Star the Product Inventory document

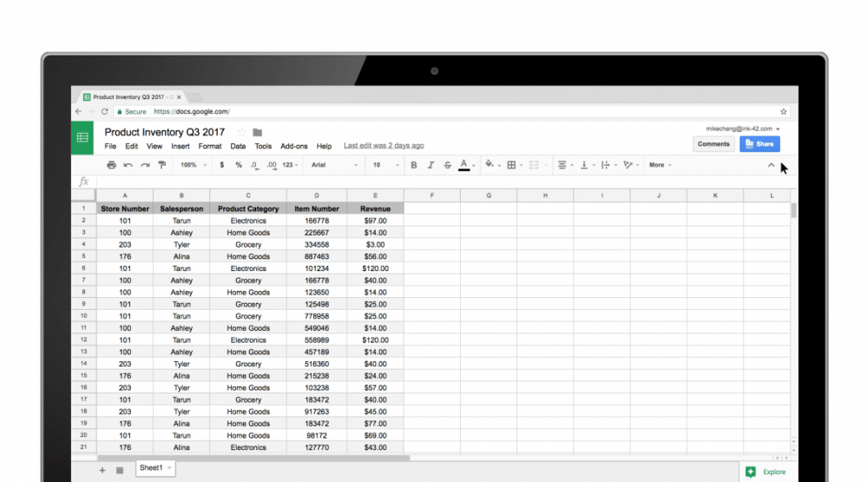point(242,132)
